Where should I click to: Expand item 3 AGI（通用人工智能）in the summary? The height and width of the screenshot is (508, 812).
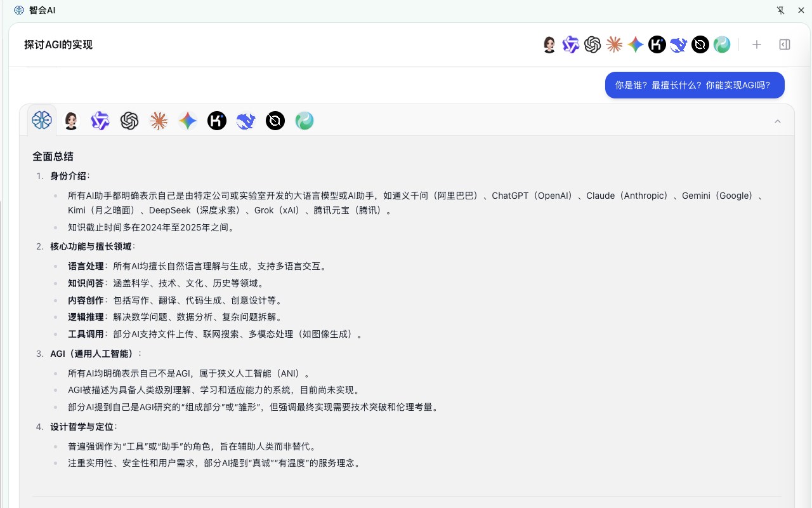click(96, 354)
